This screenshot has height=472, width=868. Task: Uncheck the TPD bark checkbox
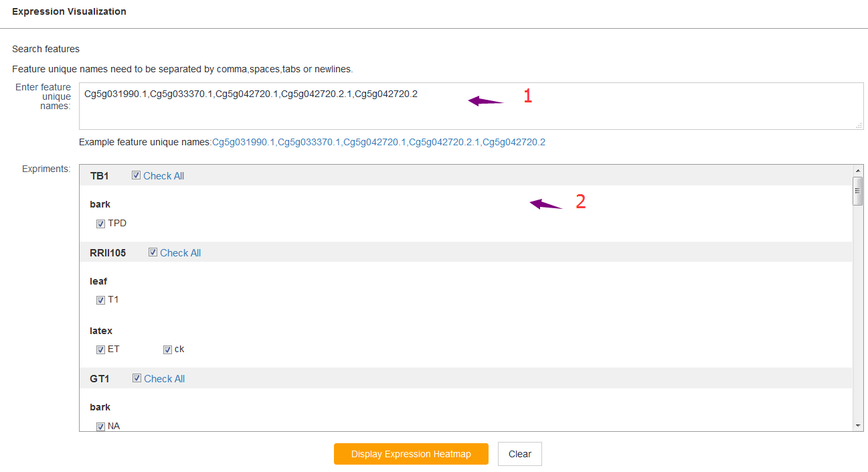pos(100,224)
